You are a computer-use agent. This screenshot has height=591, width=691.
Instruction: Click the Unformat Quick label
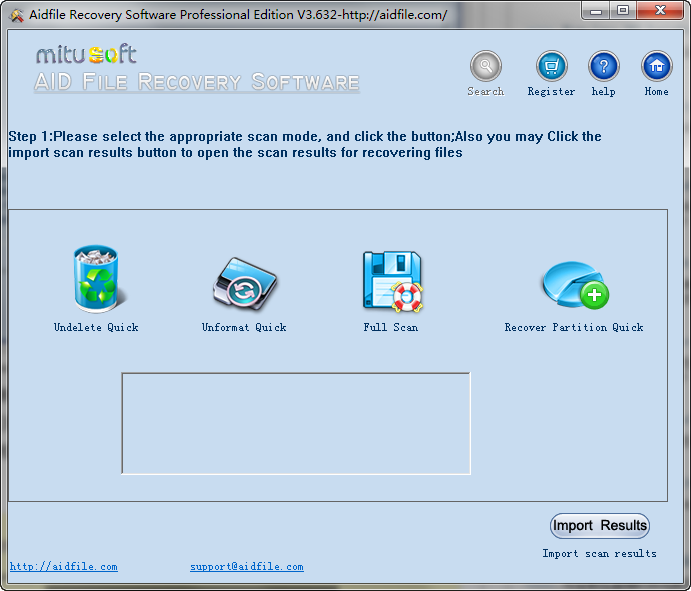(244, 327)
